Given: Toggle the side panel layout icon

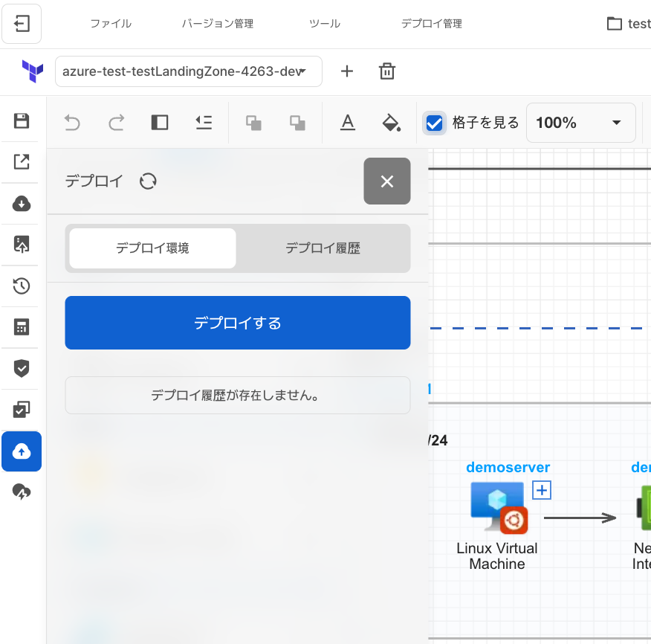Looking at the screenshot, I should (x=160, y=123).
